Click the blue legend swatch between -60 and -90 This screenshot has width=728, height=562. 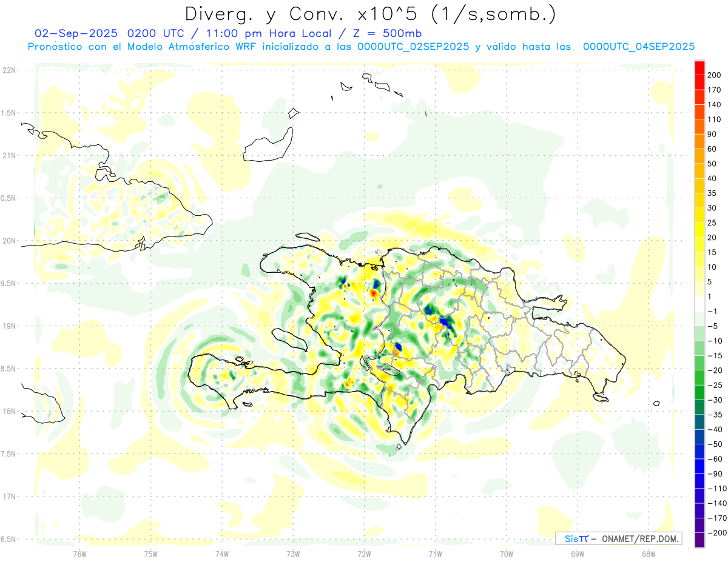(699, 467)
